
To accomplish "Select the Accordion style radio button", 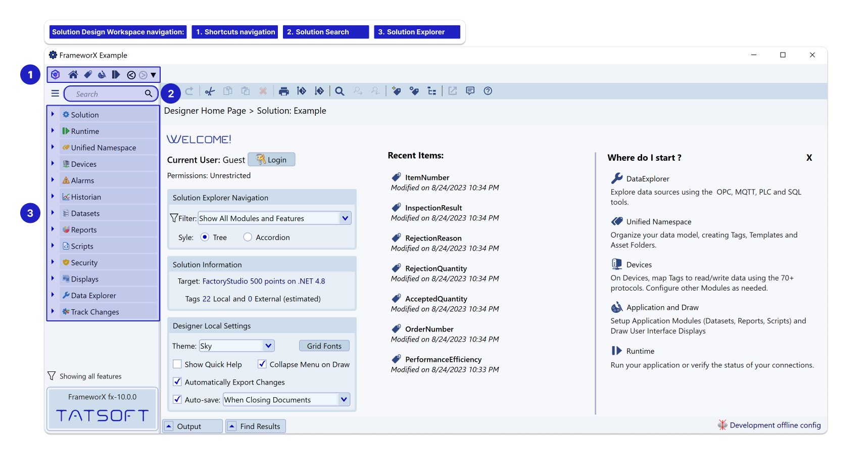I will pos(248,237).
